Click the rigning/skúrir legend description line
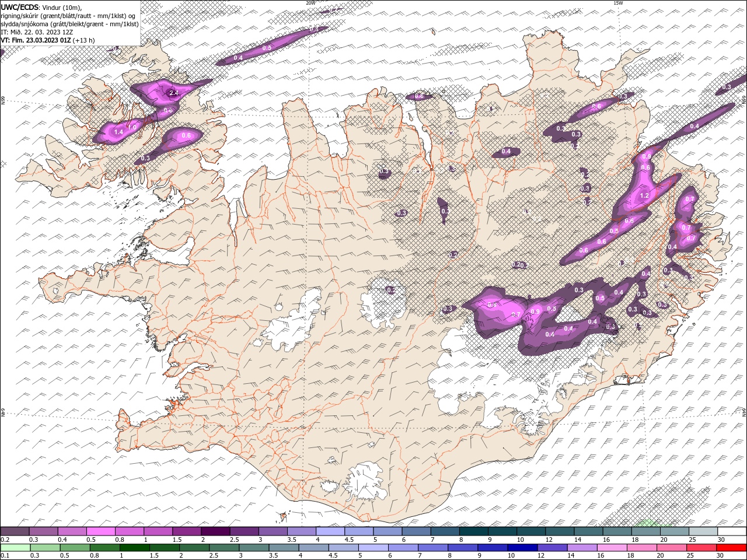747x560 pixels. coord(68,16)
